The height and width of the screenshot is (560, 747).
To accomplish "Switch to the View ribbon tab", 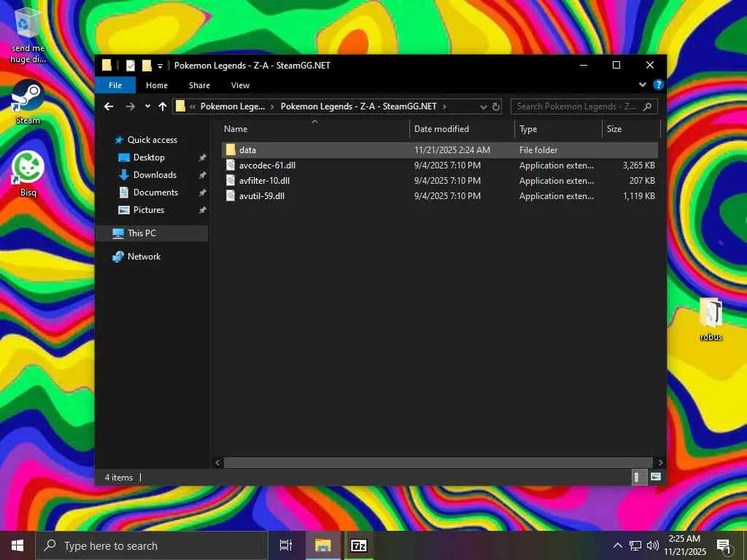I will click(x=240, y=85).
